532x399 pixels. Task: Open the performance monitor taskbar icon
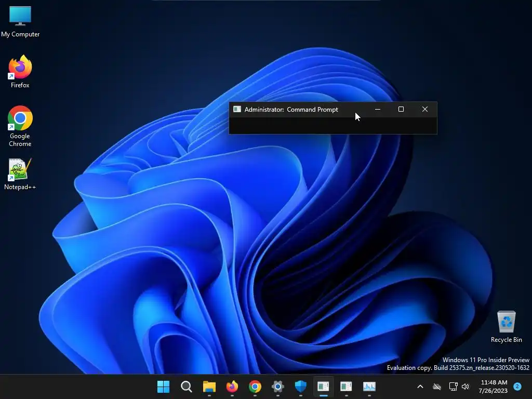point(369,387)
